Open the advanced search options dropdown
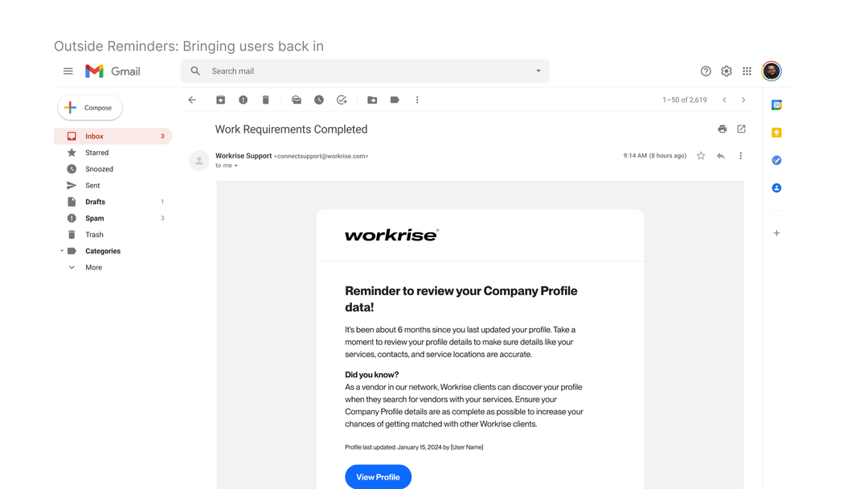The image size is (868, 489). (538, 71)
